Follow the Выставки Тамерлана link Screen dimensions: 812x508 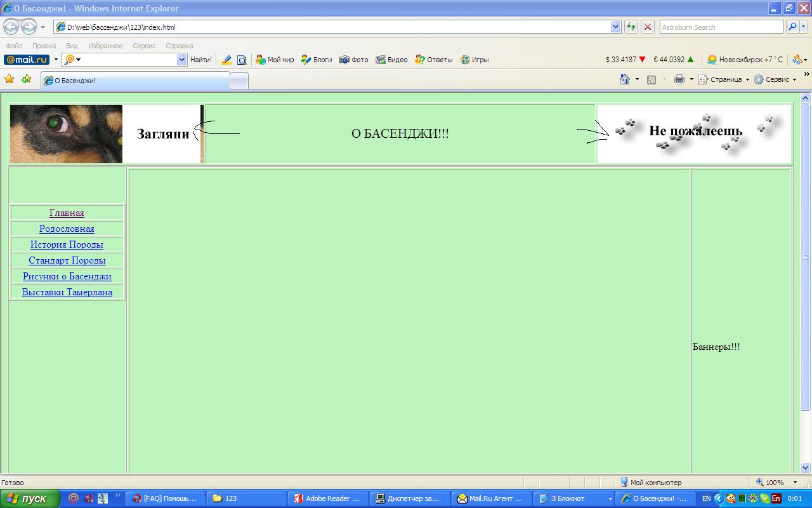pyautogui.click(x=67, y=292)
